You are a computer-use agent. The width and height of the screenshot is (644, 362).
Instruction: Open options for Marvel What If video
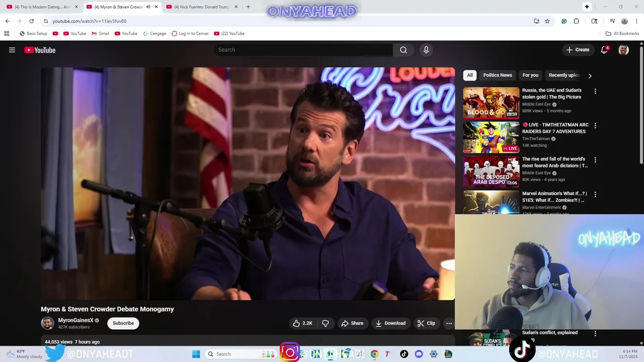click(x=595, y=194)
